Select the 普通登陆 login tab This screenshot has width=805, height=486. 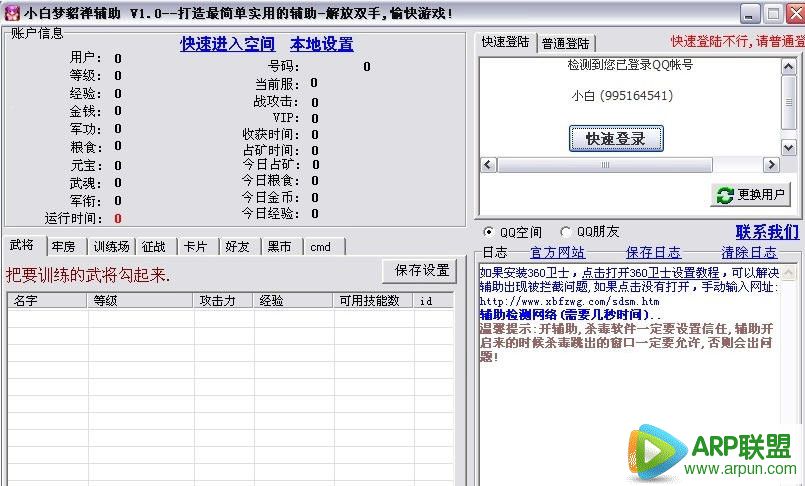click(x=566, y=44)
